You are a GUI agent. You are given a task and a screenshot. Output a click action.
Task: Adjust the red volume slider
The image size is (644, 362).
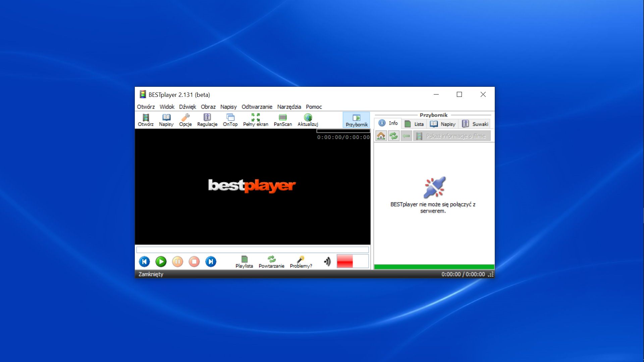click(x=345, y=261)
